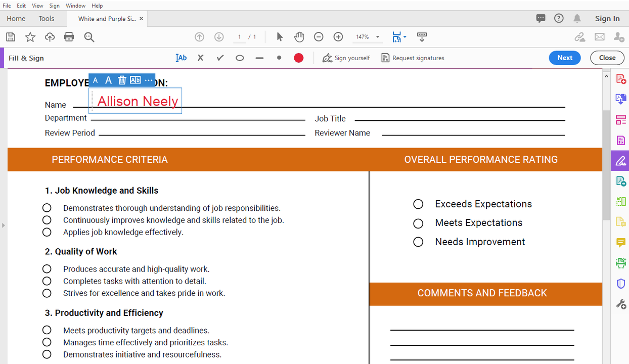Open the Fill & Sign tool in right sidebar

tap(620, 160)
